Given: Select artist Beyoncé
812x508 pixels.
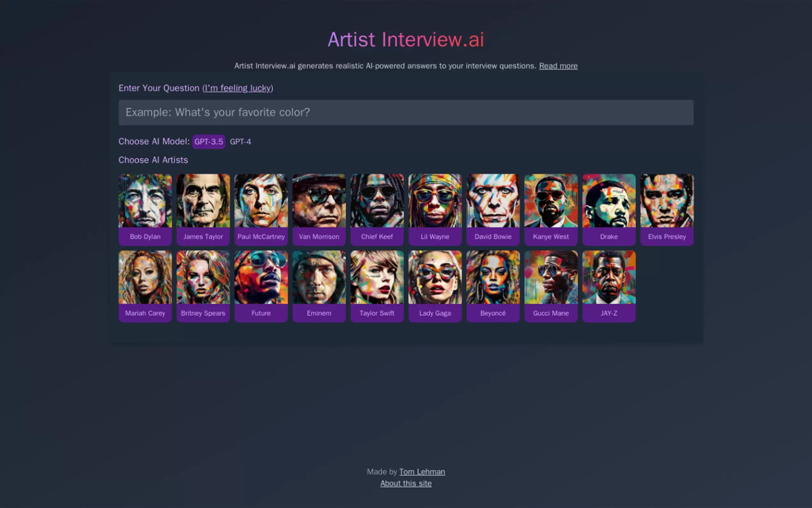Looking at the screenshot, I should click(493, 286).
